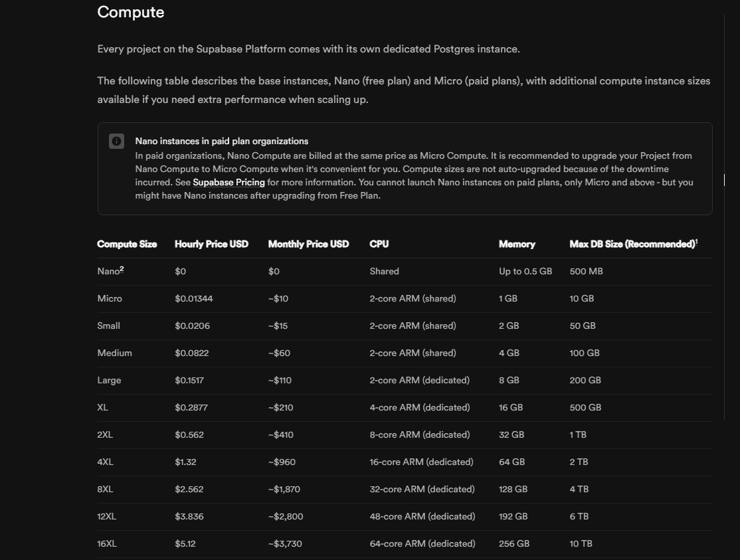Viewport: 740px width, 560px height.
Task: Click the 64-core ARM (dedicated) cell
Action: click(422, 544)
